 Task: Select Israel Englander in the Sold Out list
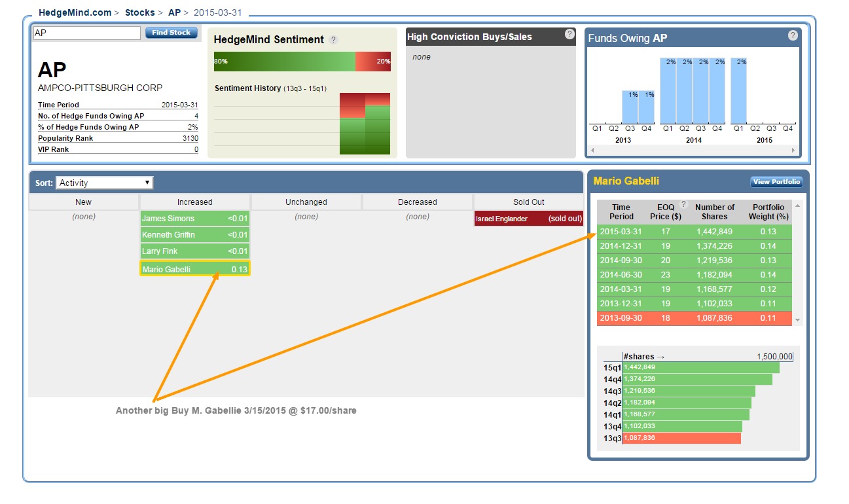click(529, 219)
